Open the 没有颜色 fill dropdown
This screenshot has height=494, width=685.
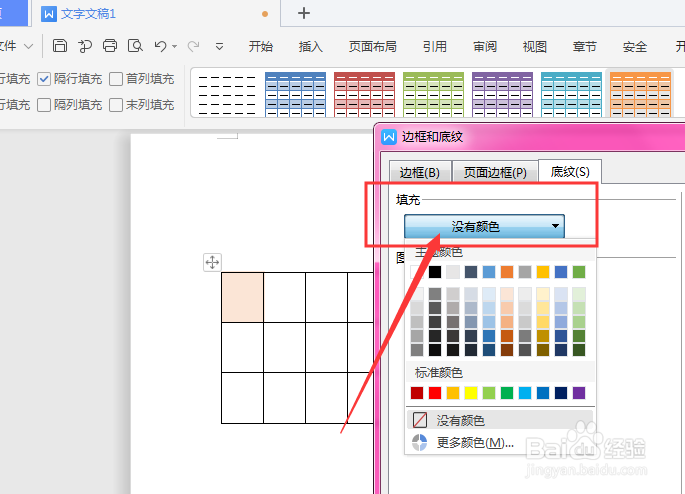(484, 226)
